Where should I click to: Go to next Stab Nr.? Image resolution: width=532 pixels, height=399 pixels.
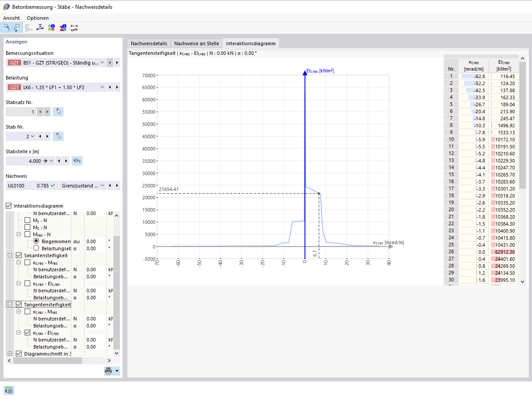[x=47, y=137]
